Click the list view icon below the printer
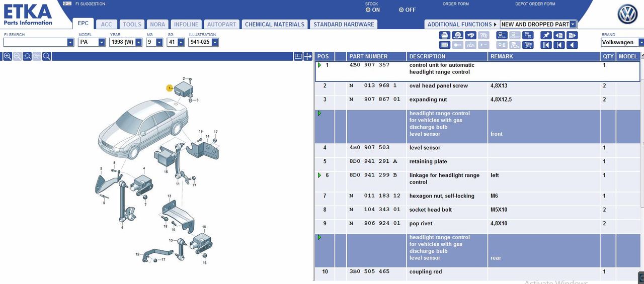The image size is (644, 284). point(445,45)
